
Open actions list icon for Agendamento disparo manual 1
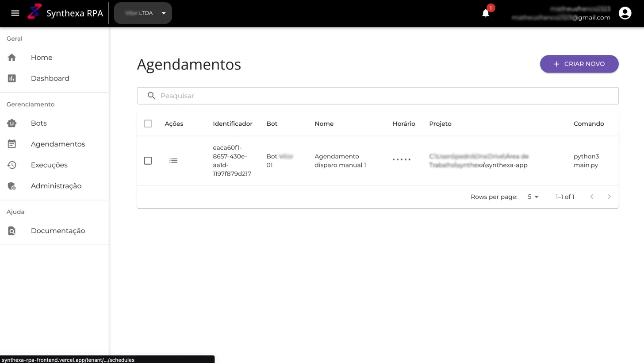pyautogui.click(x=173, y=161)
